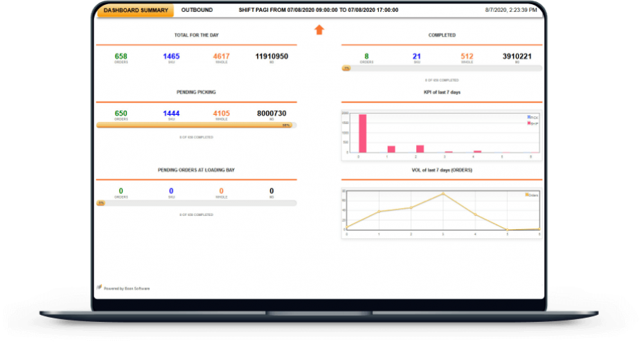The image size is (644, 342).
Task: Select VOL of last 7 days (ORDERS) heading
Action: (x=442, y=170)
